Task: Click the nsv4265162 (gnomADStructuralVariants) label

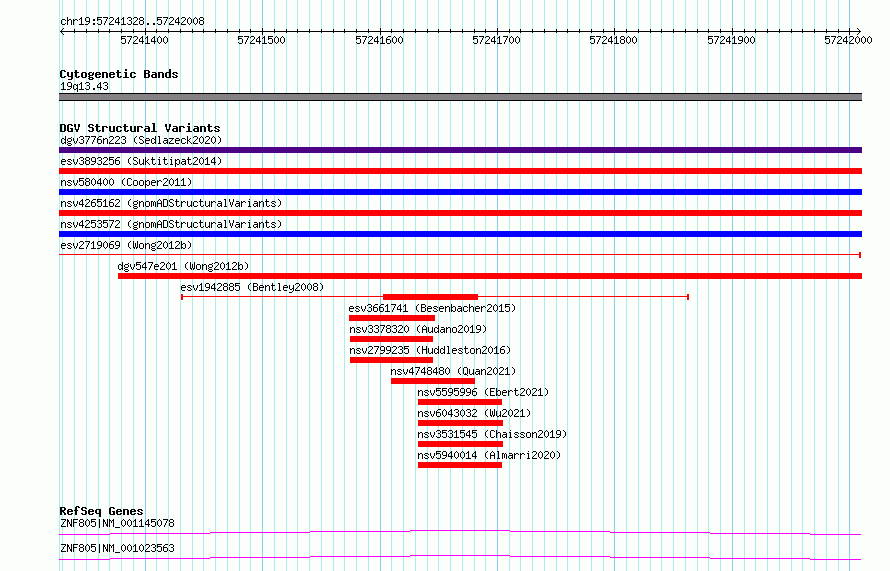Action: pyautogui.click(x=171, y=203)
